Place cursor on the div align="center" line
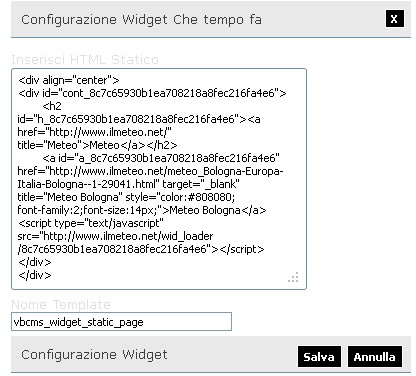This screenshot has height=376, width=416. click(x=69, y=80)
